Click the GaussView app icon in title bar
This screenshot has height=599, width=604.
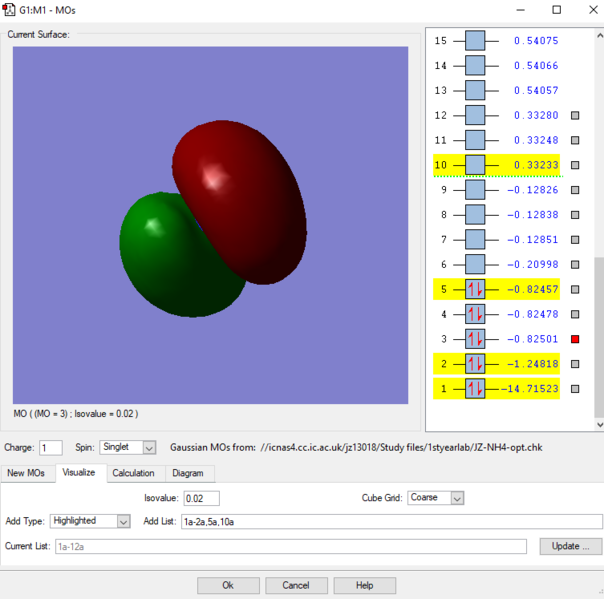8,10
